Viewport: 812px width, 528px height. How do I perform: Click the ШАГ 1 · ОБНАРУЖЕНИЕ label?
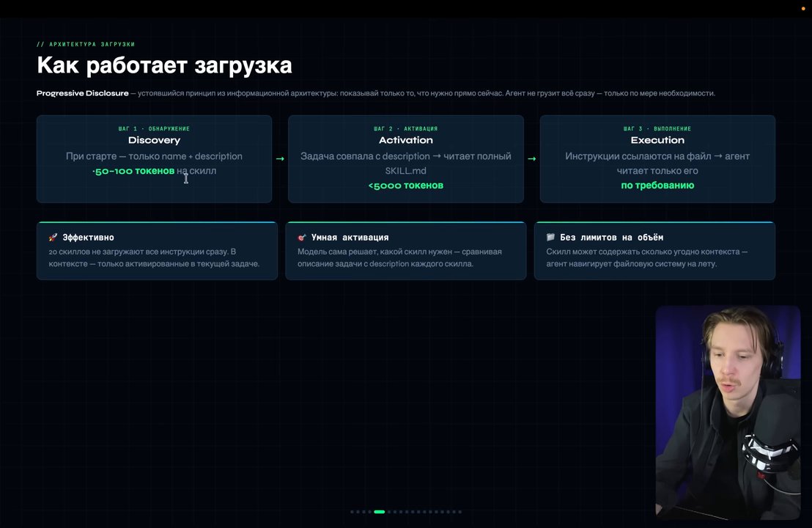tap(155, 128)
